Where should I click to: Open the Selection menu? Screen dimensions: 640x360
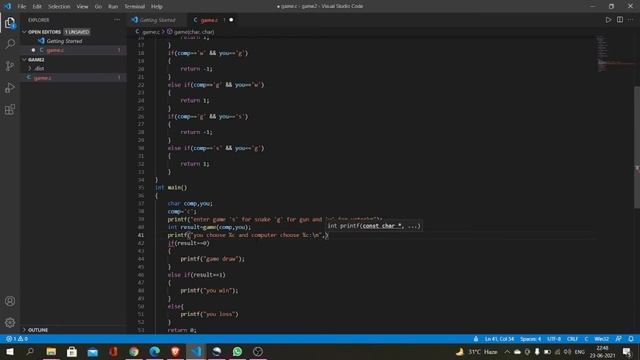point(59,7)
